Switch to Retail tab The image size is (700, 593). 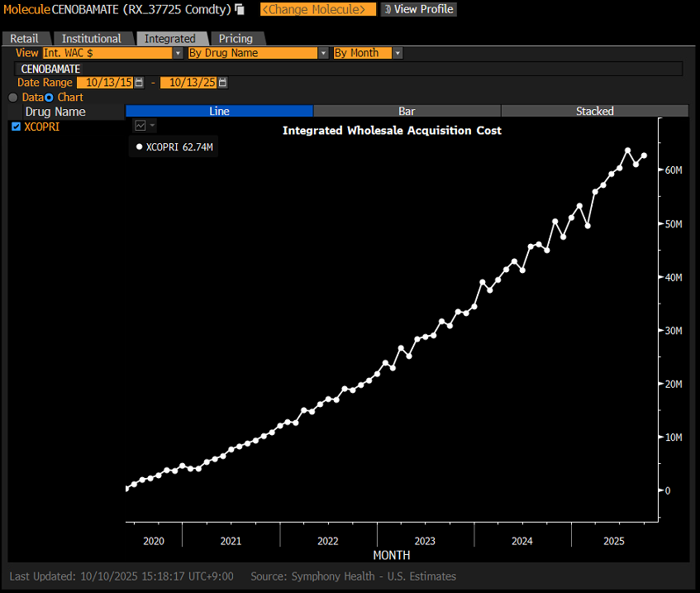[x=24, y=38]
